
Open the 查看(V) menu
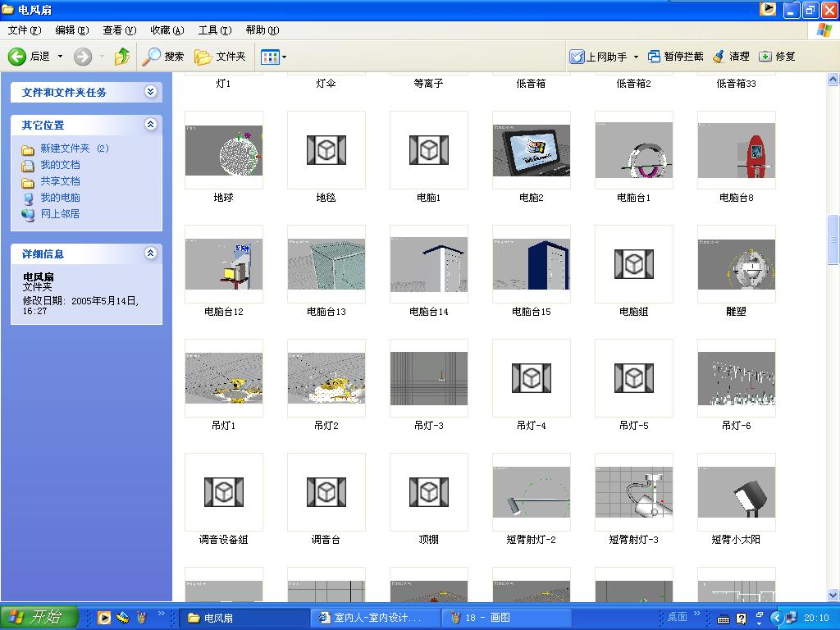tap(120, 30)
